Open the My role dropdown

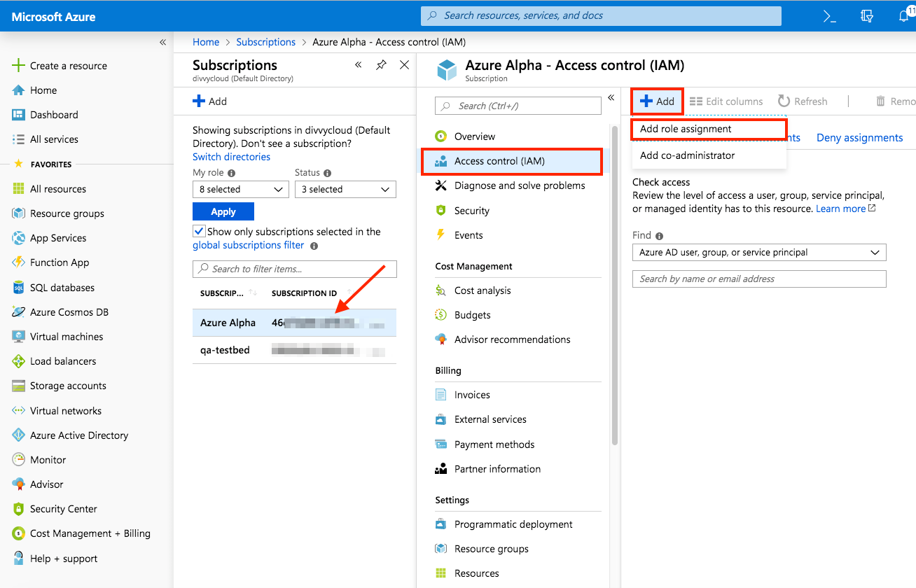[240, 189]
